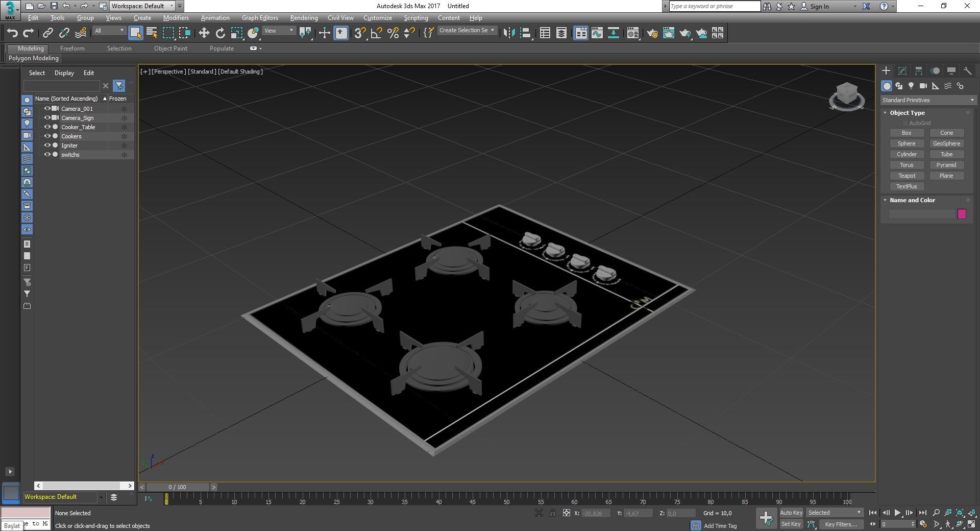Open the Modifiers menu
Image resolution: width=980 pixels, height=531 pixels.
click(176, 18)
